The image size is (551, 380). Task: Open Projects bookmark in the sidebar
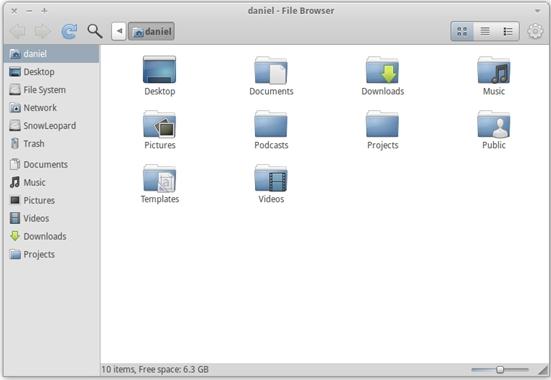click(x=52, y=254)
